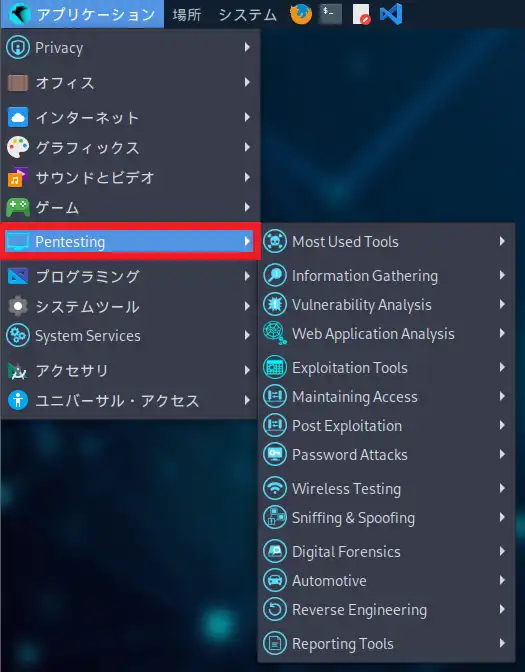Open the オフィス entry
Viewport: 525px width, 672px height.
[x=129, y=83]
